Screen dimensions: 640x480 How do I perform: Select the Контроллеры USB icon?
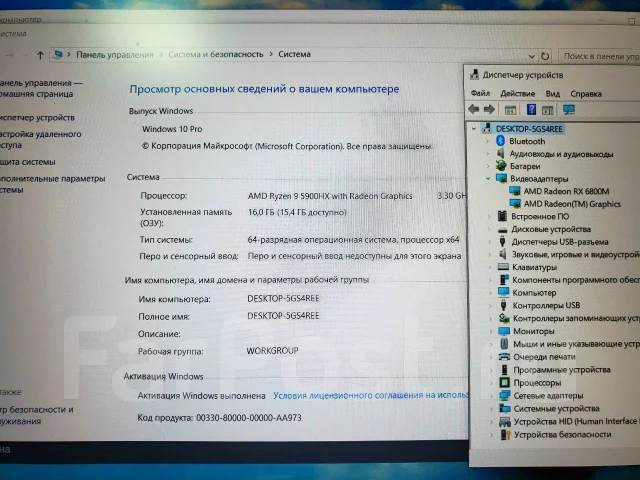coord(503,305)
